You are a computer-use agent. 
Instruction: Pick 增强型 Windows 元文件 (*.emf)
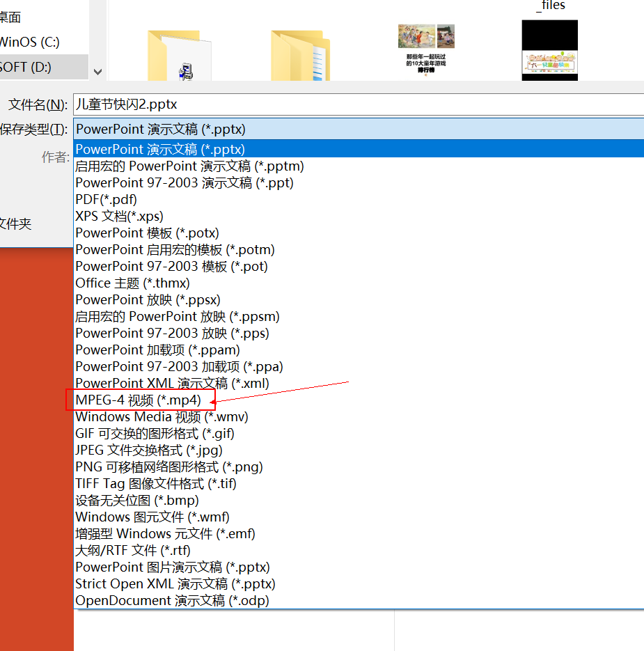[359, 533]
